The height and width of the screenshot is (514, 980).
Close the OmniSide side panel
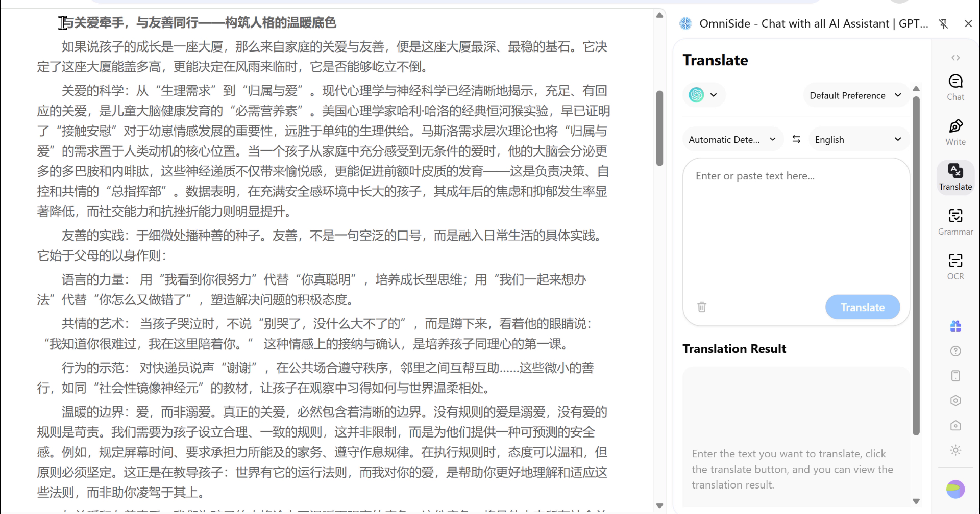click(968, 23)
